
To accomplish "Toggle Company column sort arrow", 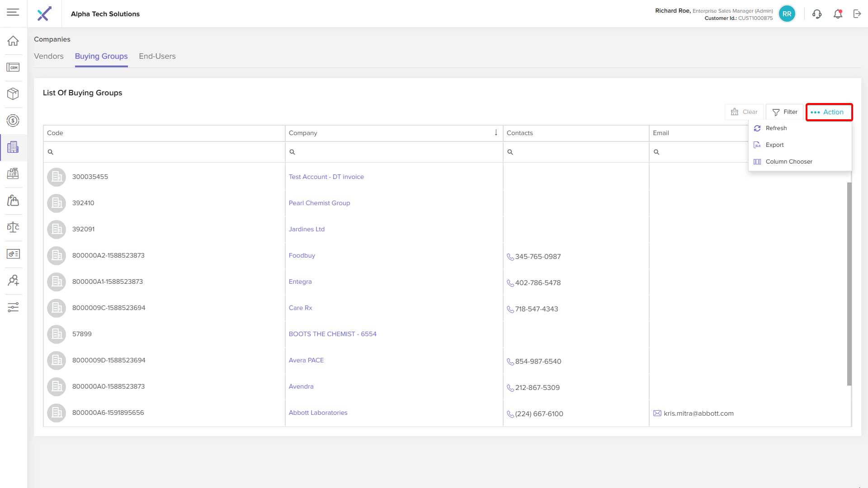I will point(496,132).
